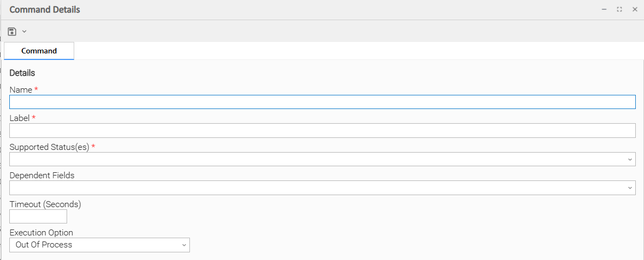Select the Out Of Process option box
The image size is (644, 260).
click(x=93, y=245)
